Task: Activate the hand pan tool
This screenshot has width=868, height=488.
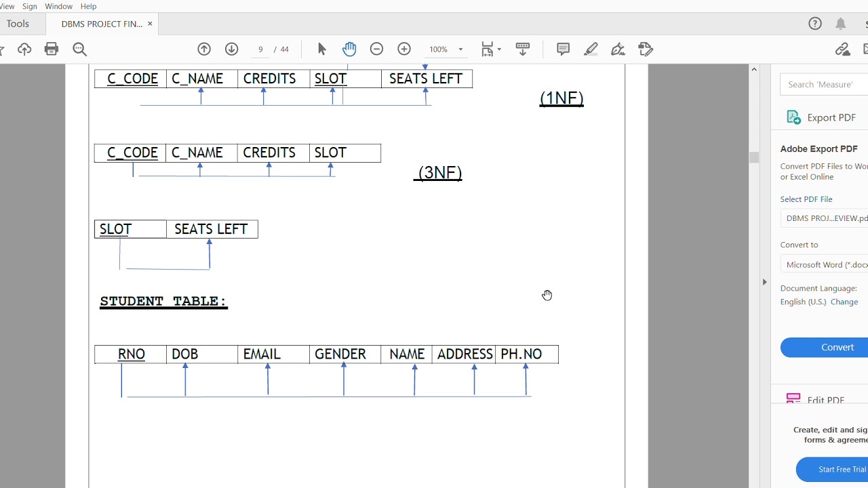Action: click(x=349, y=49)
